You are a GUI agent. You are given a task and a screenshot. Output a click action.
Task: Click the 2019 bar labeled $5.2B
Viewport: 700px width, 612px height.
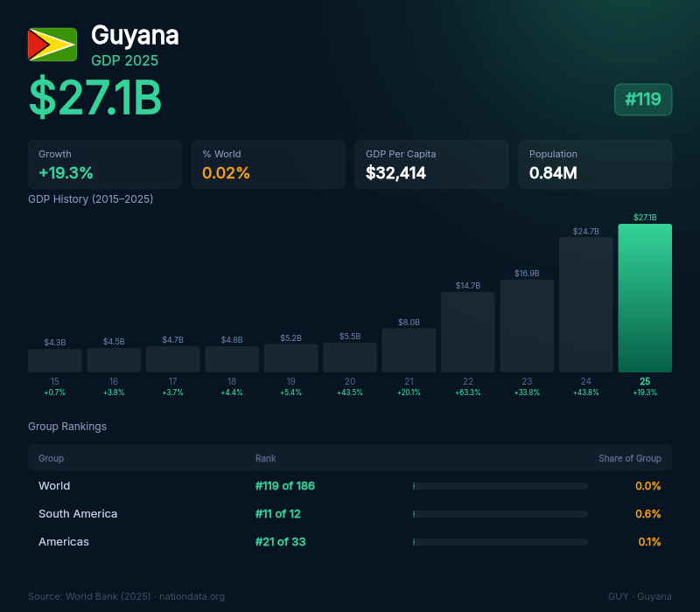[290, 358]
